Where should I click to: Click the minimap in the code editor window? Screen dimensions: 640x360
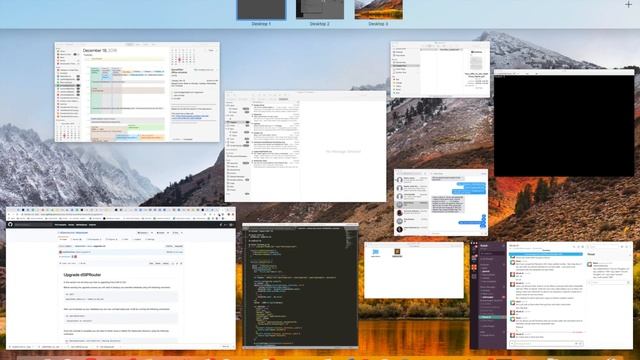(x=351, y=239)
